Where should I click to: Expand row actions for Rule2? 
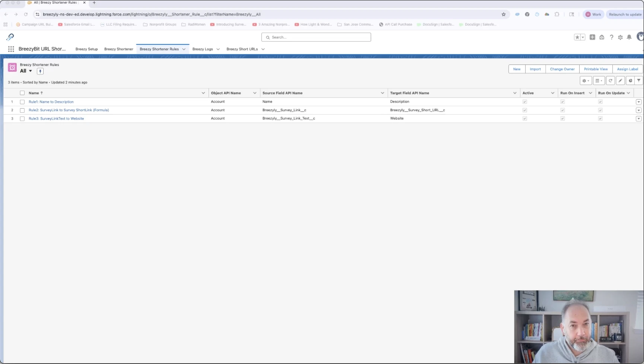(x=638, y=110)
